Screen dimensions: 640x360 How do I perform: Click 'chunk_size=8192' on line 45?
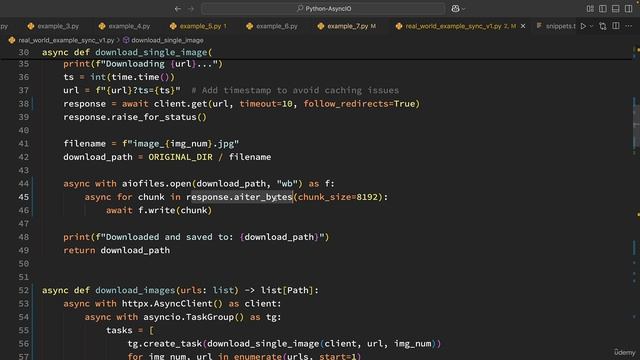tap(338, 197)
